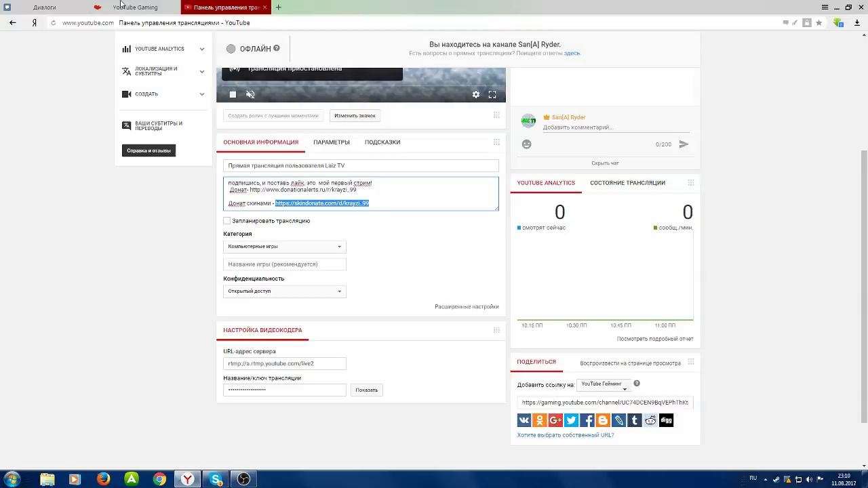This screenshot has height=488, width=868.
Task: Share stream link to Blogger
Action: tap(603, 420)
